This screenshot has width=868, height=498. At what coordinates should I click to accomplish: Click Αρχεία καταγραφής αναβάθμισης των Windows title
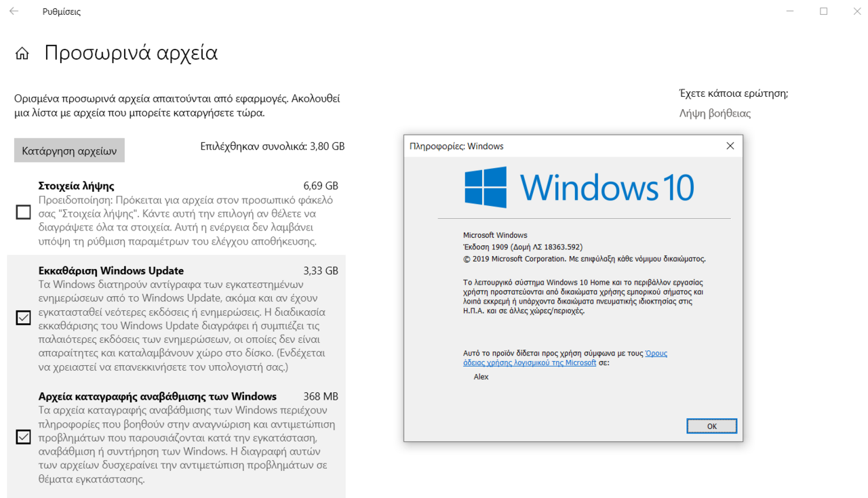pos(157,396)
